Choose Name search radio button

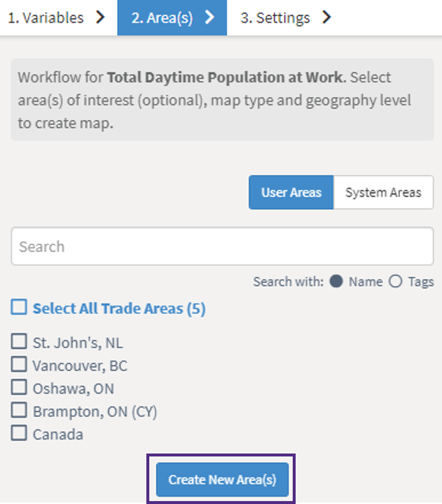pyautogui.click(x=336, y=282)
